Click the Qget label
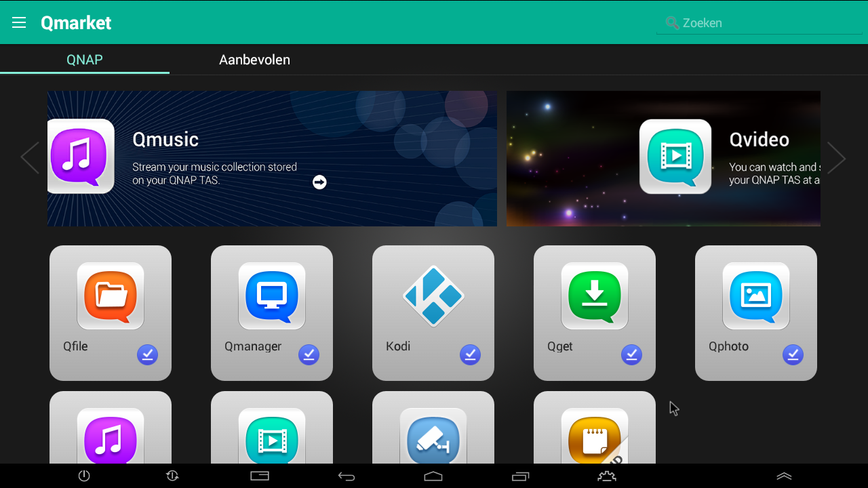The width and height of the screenshot is (868, 488). (x=560, y=346)
